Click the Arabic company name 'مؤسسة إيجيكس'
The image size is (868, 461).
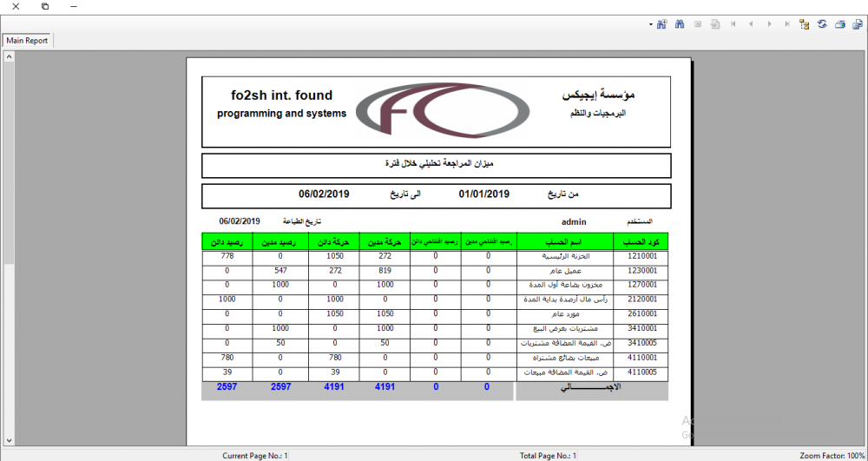click(598, 95)
